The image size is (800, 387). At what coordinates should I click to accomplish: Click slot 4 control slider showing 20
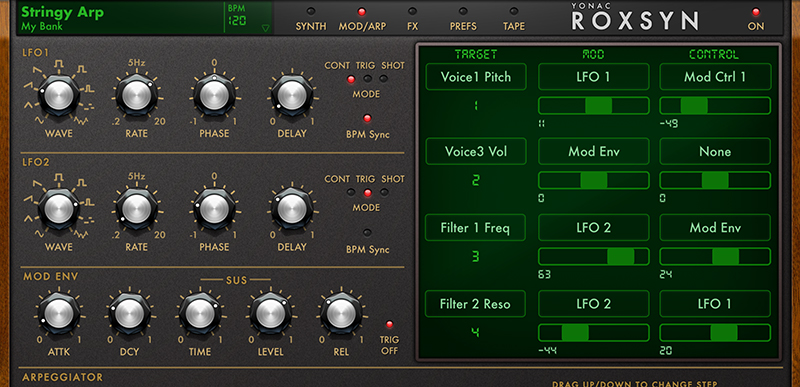(x=715, y=332)
